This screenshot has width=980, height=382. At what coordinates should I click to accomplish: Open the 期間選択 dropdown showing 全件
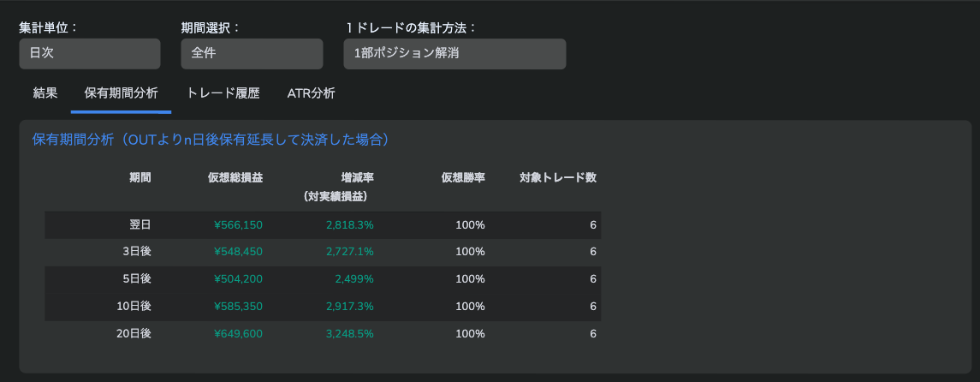[252, 54]
